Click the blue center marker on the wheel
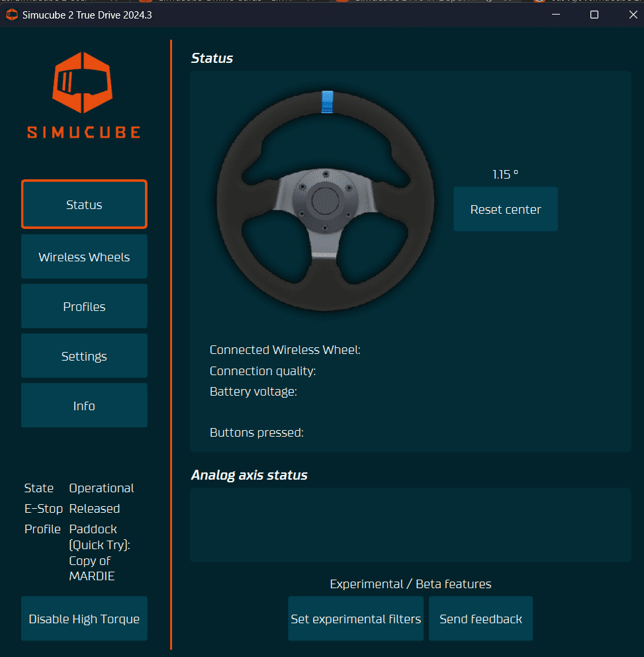Screen dimensions: 644x657 pos(326,101)
